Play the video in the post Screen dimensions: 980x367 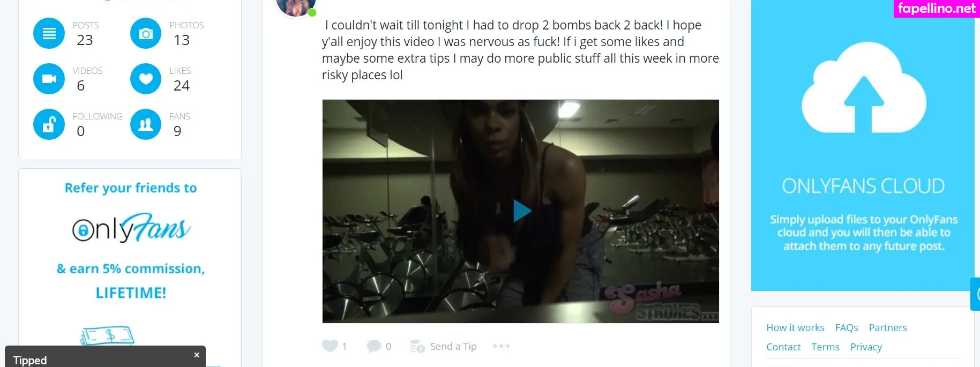[x=522, y=211]
